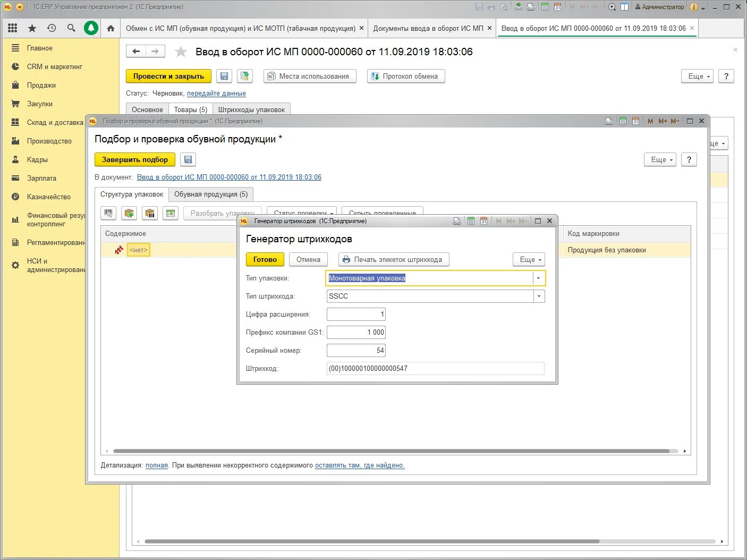This screenshot has width=747, height=560.
Task: Add document to favorites with gray star
Action: pyautogui.click(x=181, y=52)
